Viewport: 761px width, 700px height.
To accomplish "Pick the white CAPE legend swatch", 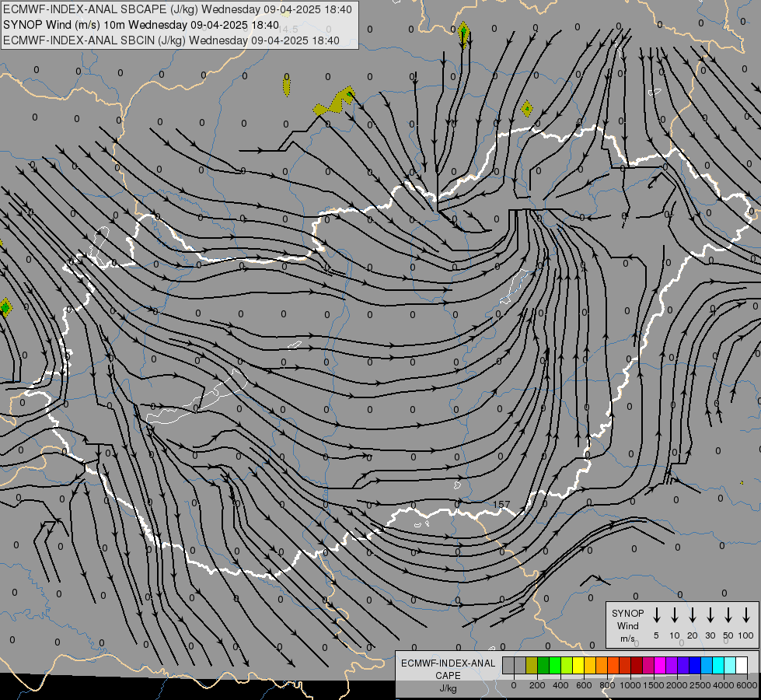I will pos(741,665).
